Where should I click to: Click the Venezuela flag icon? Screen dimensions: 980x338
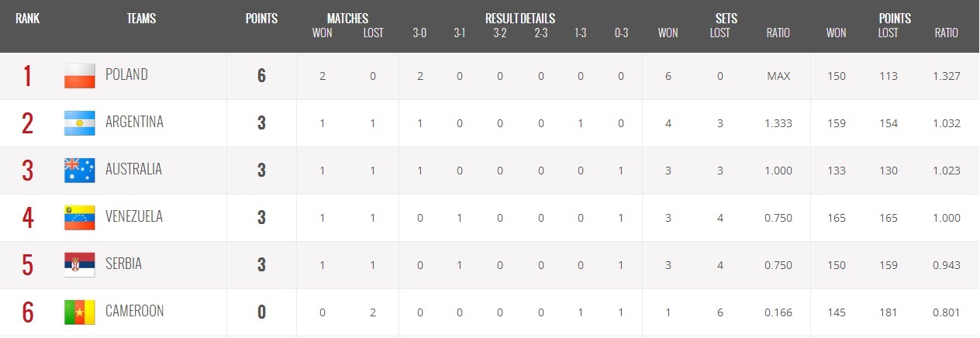79,218
